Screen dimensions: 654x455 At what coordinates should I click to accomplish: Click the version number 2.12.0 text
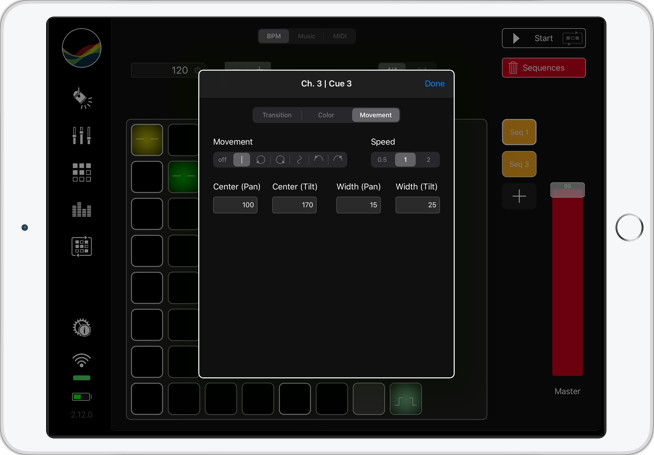(82, 415)
